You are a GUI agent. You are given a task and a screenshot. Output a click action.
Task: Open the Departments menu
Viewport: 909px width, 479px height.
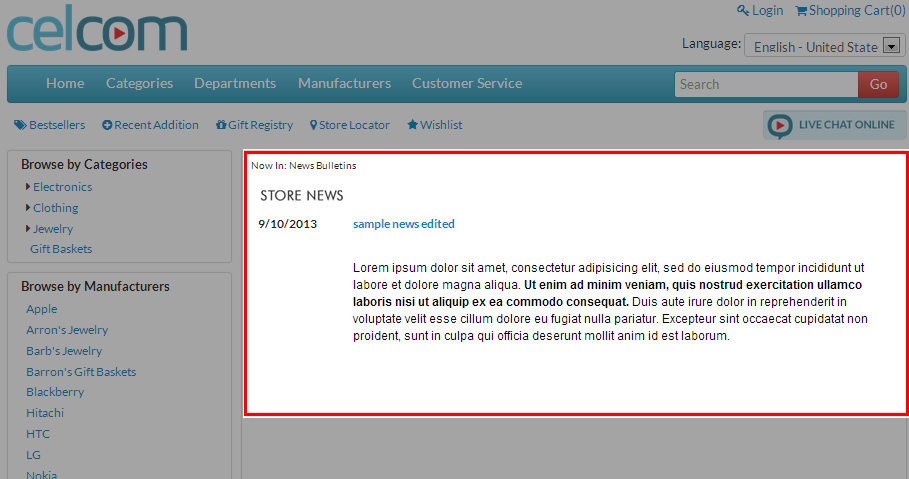tap(235, 84)
